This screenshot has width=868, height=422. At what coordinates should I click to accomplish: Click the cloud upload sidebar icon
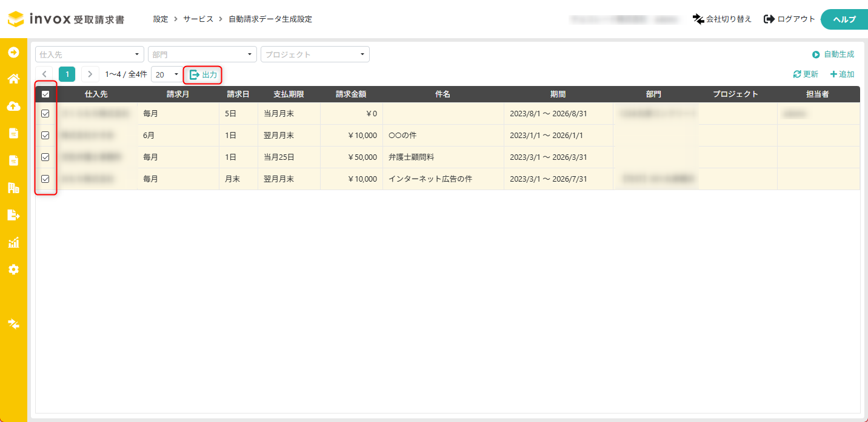pyautogui.click(x=13, y=106)
